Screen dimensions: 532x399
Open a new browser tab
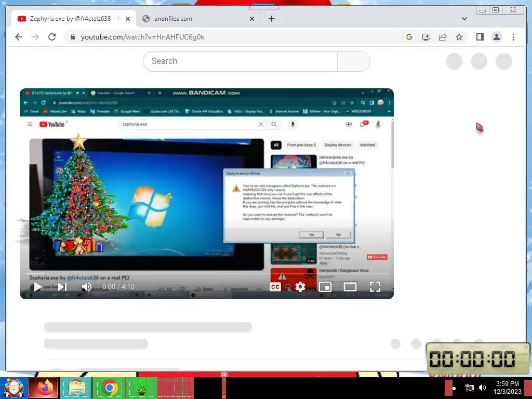271,19
